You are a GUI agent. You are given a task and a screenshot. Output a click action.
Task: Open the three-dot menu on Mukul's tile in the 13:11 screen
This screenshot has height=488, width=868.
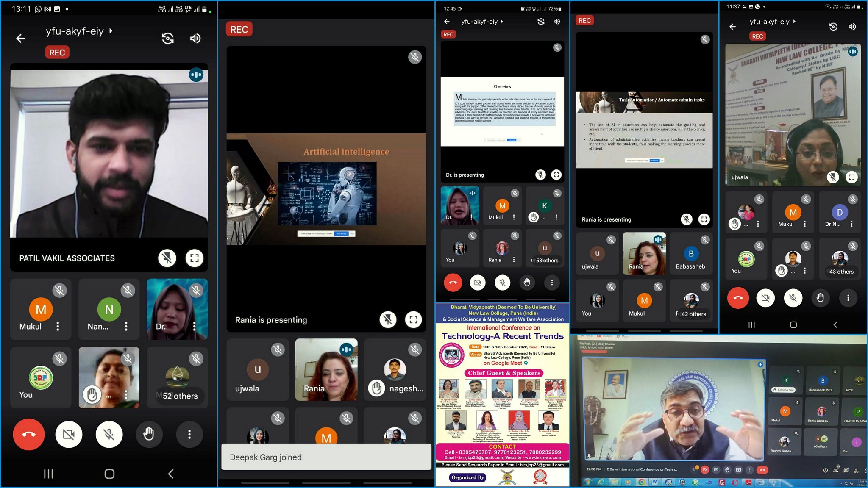point(58,326)
